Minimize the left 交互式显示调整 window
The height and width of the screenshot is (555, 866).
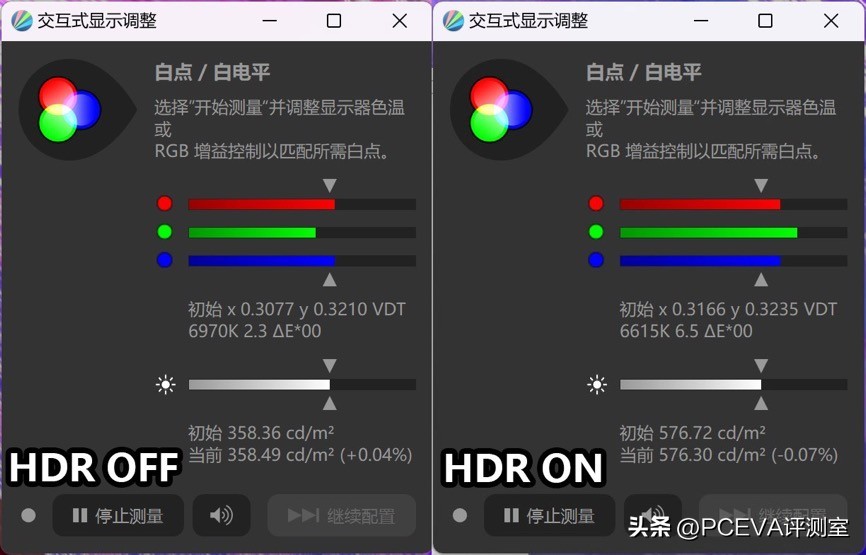(x=270, y=21)
